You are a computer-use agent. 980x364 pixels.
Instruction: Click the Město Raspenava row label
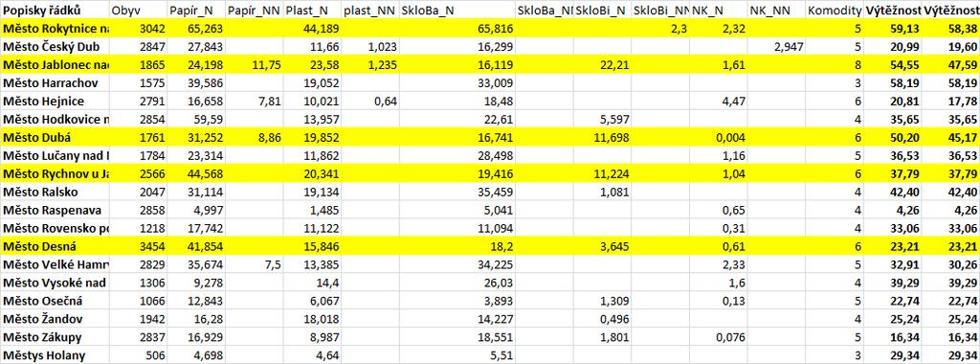tap(55, 210)
